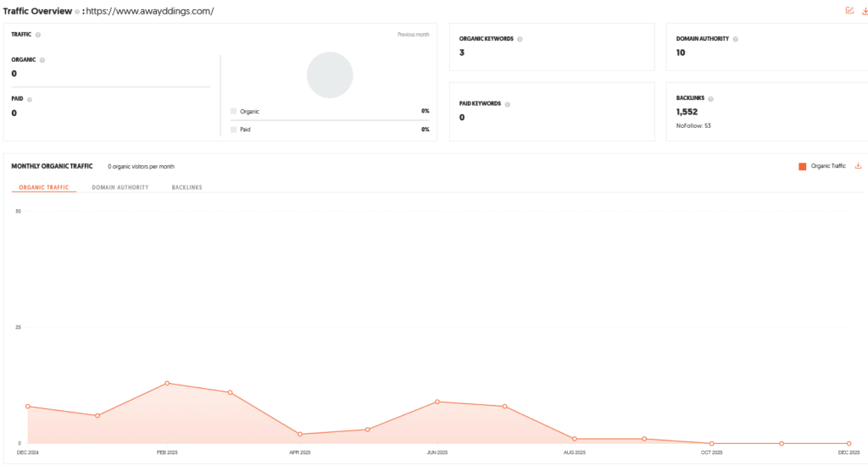Viewport: 868px width, 466px height.
Task: Click the edit report icon at top right
Action: coord(849,11)
